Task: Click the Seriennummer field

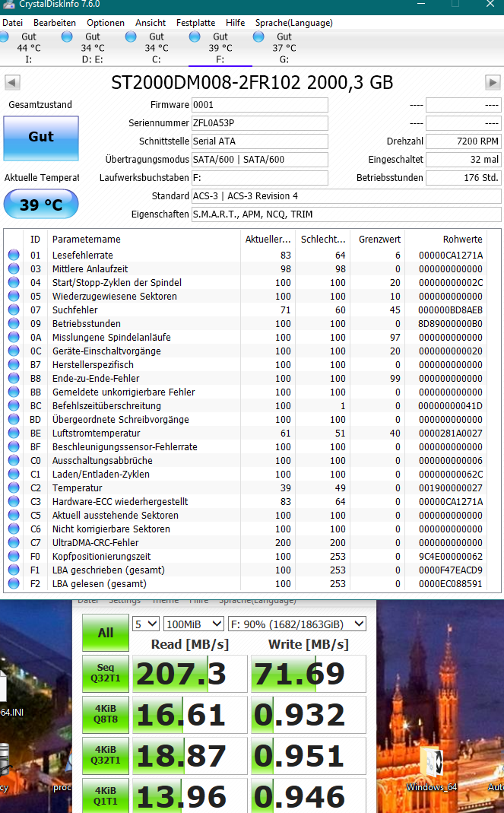Action: (259, 123)
